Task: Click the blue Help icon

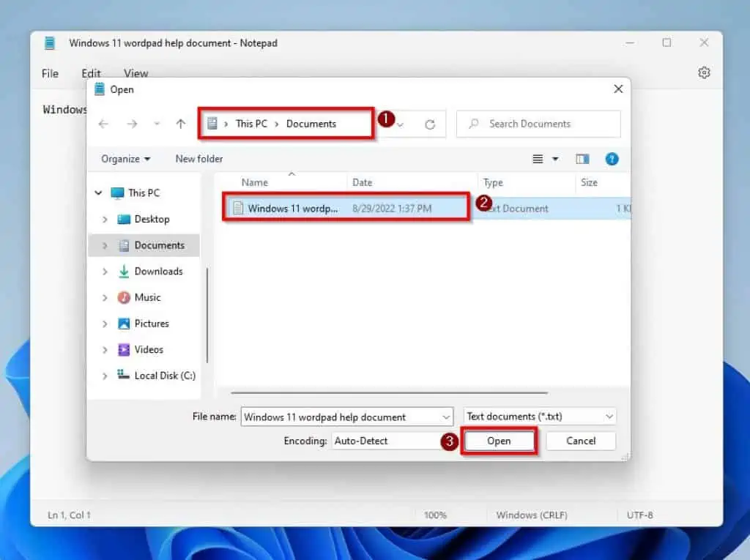Action: point(612,159)
